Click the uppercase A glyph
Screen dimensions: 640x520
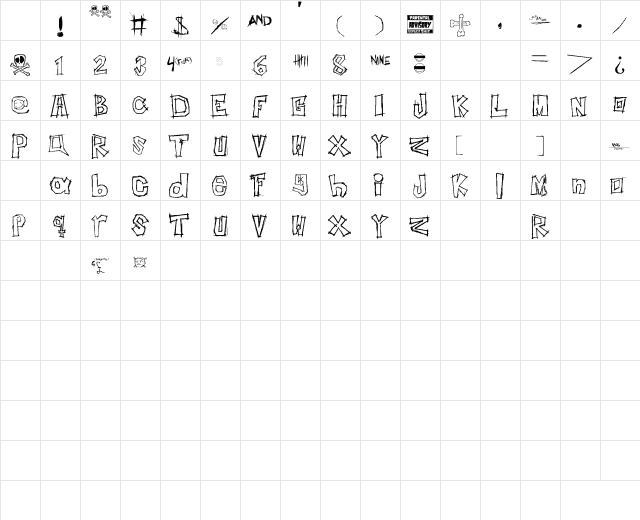pos(60,106)
